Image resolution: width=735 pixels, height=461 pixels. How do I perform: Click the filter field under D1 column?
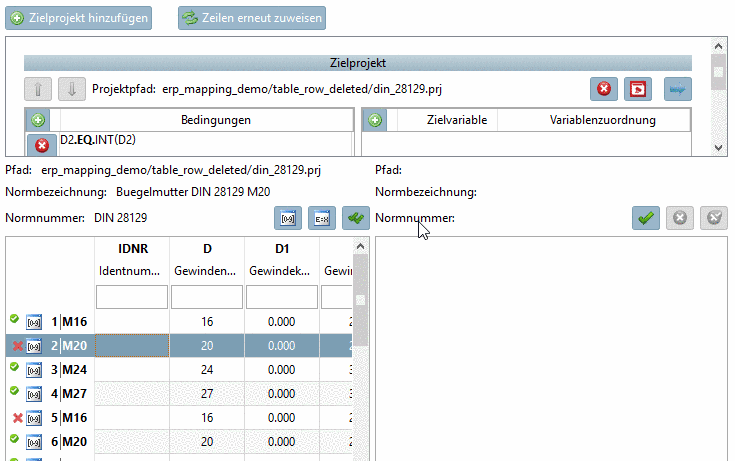coord(282,297)
